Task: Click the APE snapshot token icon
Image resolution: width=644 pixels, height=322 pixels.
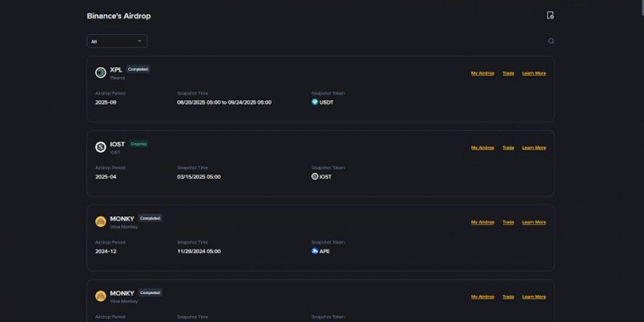Action: [315, 251]
